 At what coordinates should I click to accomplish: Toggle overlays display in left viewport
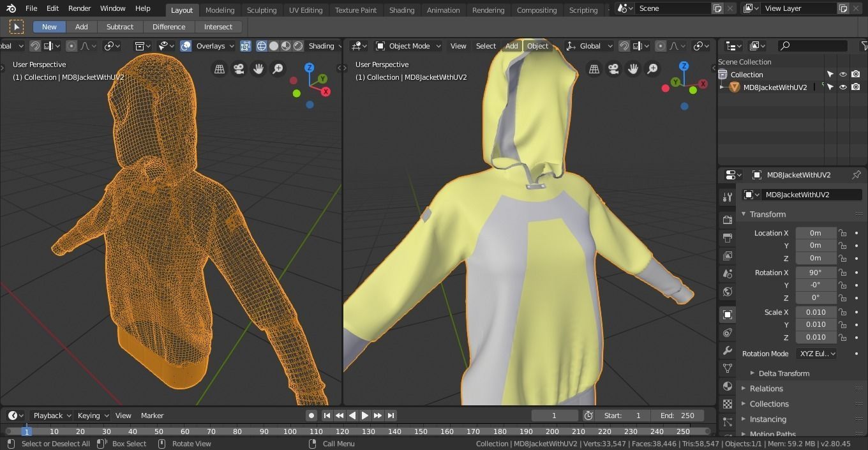[x=186, y=46]
